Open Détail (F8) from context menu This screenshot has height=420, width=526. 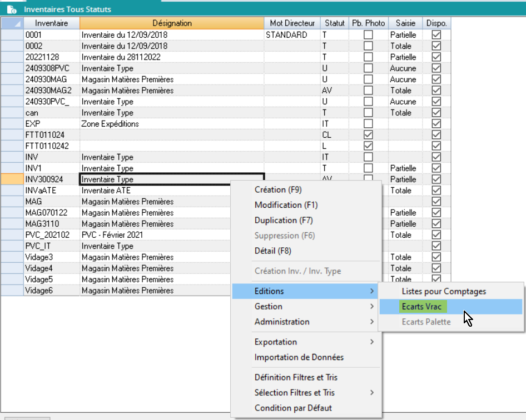coord(272,251)
